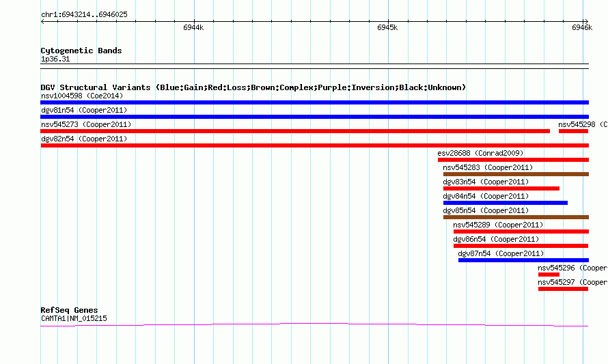Image resolution: width=608 pixels, height=364 pixels.
Task: Click the ruler's left arrow end
Action: coord(42,21)
